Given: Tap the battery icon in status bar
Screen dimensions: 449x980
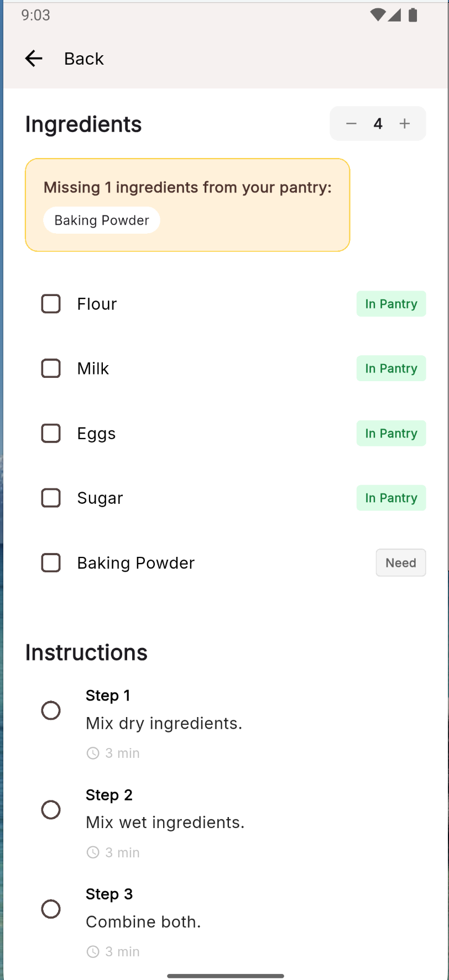Looking at the screenshot, I should tap(413, 15).
